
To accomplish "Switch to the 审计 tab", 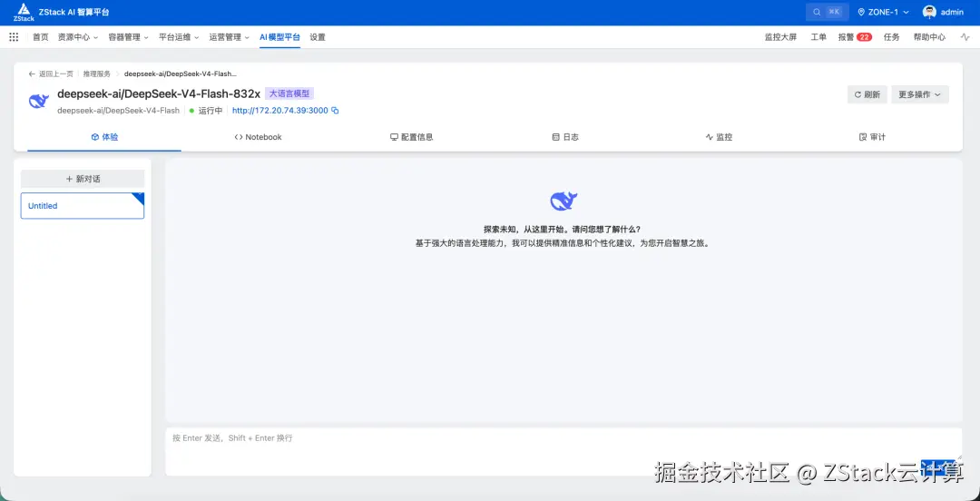I will pos(873,137).
